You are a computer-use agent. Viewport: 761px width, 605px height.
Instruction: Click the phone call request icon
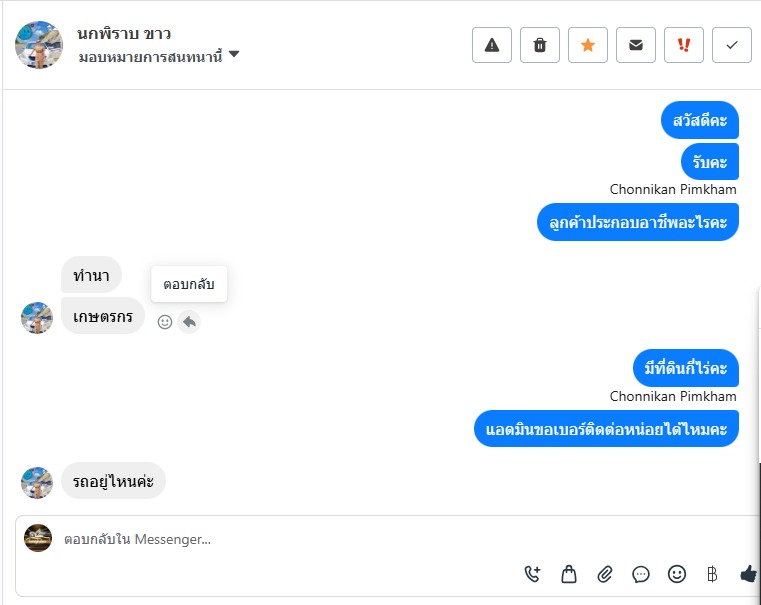click(x=533, y=574)
